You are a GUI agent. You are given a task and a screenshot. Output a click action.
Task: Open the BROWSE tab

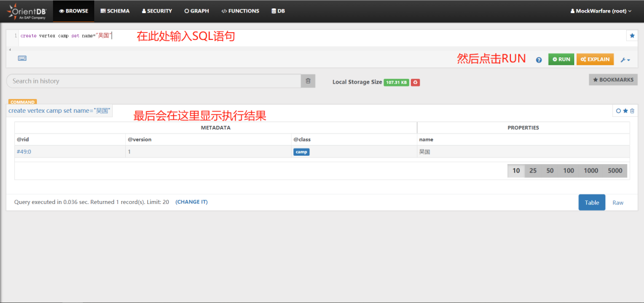(x=73, y=11)
